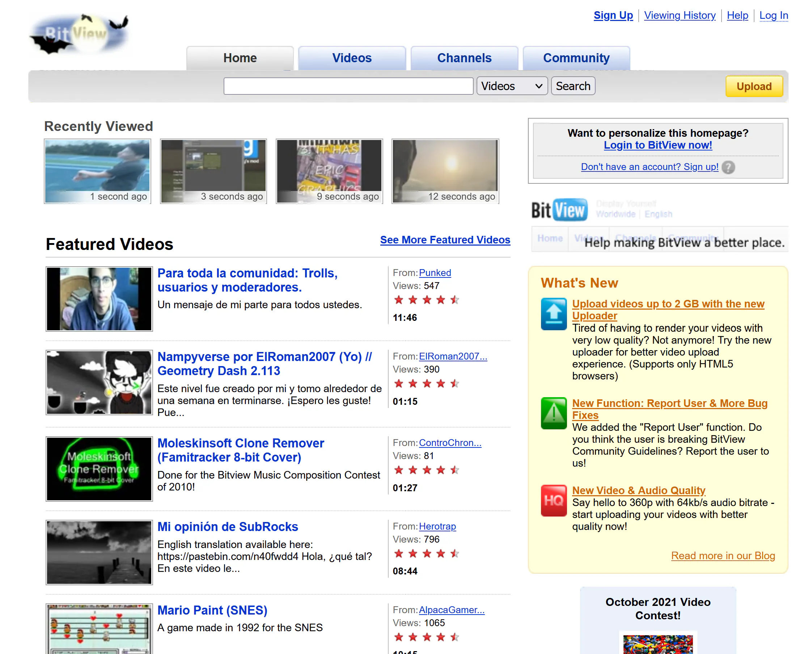The width and height of the screenshot is (812, 654).
Task: Click the blue uploader arrow icon
Action: click(x=554, y=314)
